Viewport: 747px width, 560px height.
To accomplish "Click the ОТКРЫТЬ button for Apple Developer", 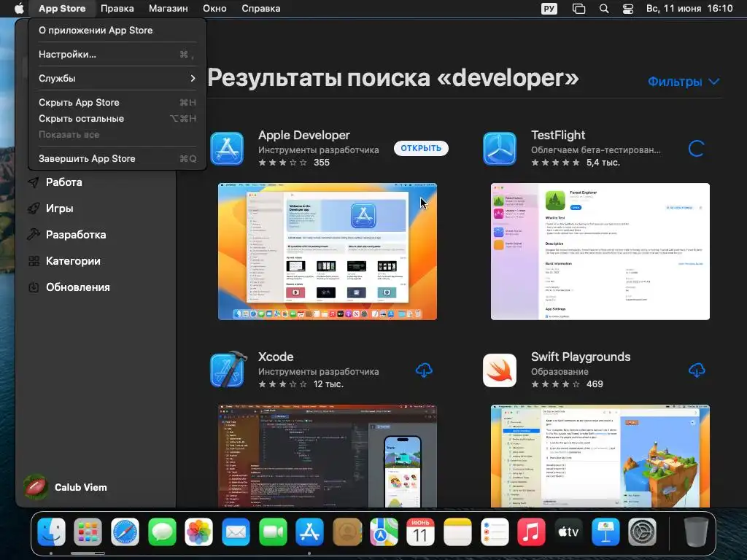I will (x=421, y=148).
